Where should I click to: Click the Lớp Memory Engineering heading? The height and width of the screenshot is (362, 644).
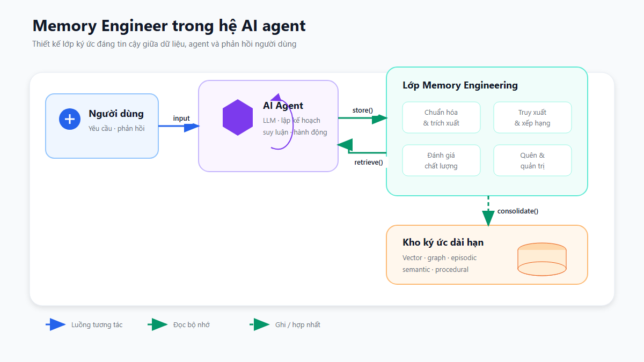(x=460, y=85)
